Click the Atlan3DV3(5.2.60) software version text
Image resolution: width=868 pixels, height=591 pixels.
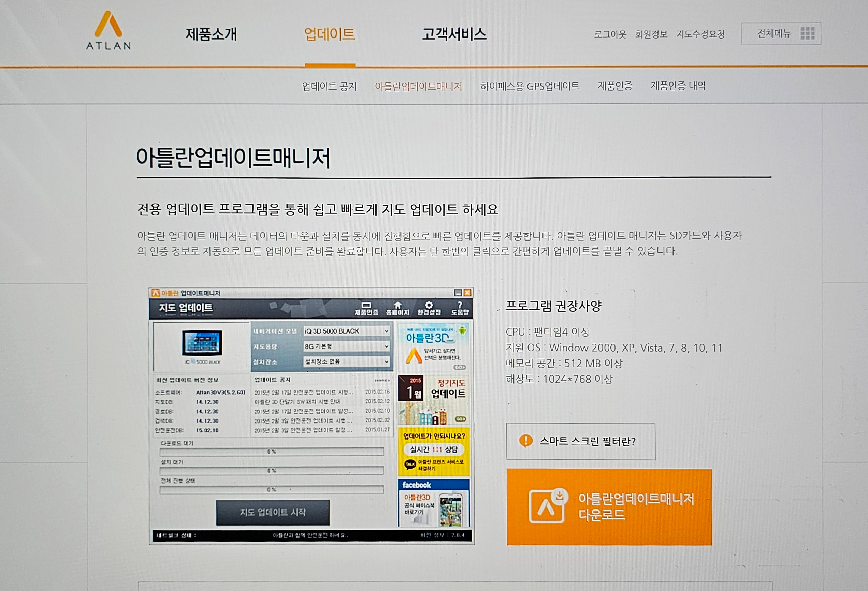[x=220, y=393]
